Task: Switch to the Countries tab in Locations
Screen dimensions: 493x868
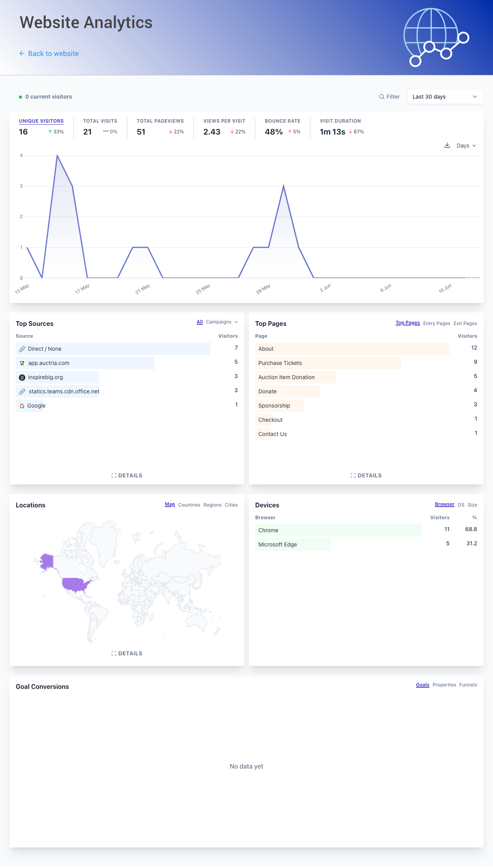Action: point(189,505)
